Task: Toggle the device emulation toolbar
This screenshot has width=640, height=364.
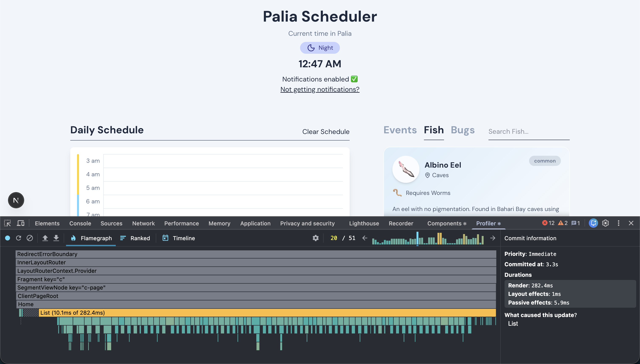Action: [21, 223]
